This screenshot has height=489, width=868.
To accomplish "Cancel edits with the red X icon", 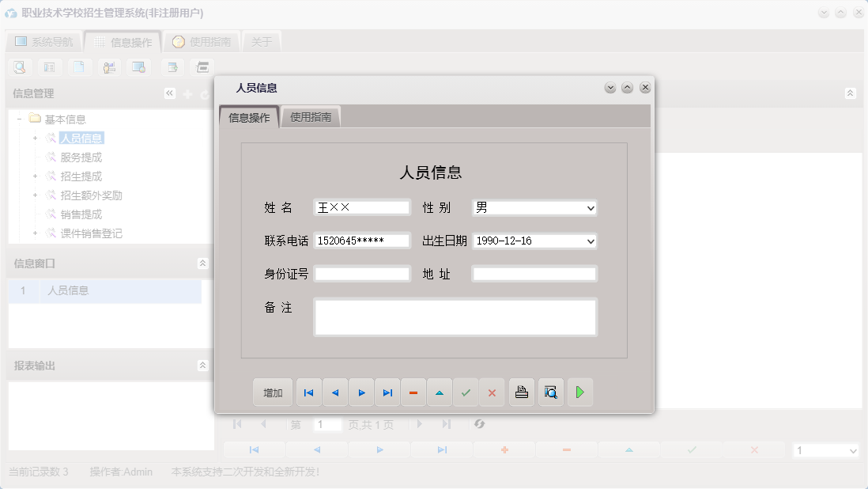I will 492,392.
